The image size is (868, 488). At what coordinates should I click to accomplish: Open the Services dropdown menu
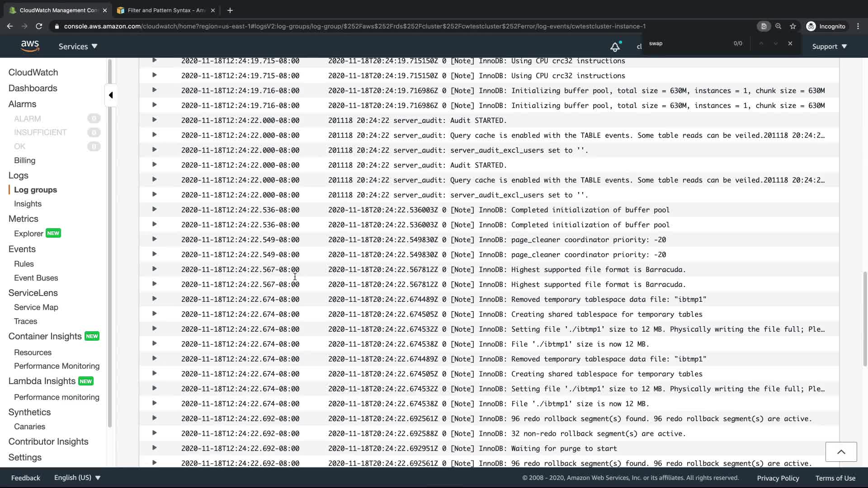tap(78, 47)
